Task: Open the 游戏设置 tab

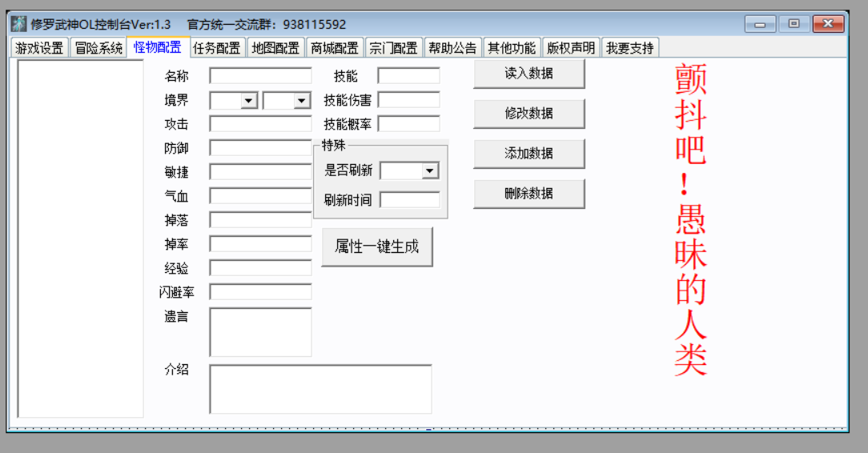Action: 39,48
